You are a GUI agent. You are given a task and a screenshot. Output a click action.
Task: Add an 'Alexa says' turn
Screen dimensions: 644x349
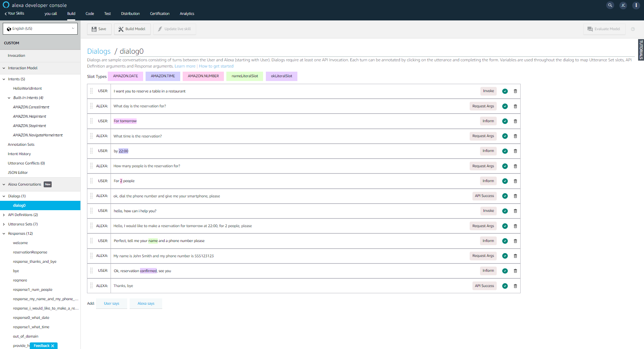tap(146, 304)
